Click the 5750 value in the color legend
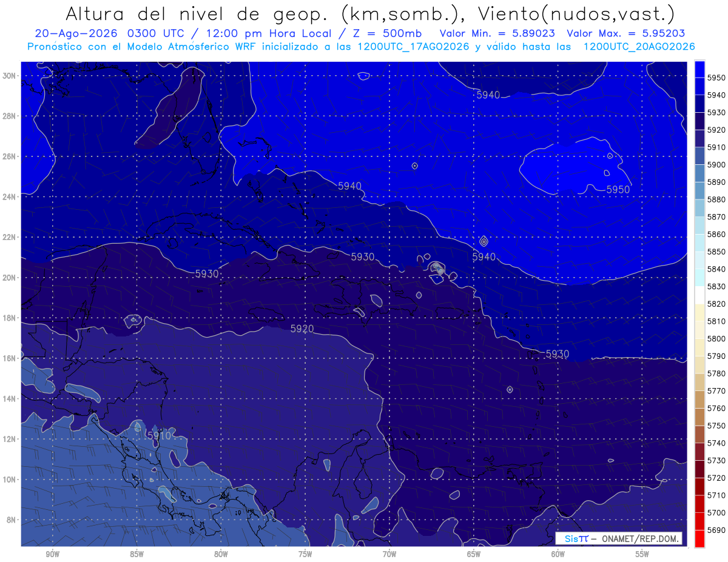This screenshot has width=728, height=562. tap(716, 426)
